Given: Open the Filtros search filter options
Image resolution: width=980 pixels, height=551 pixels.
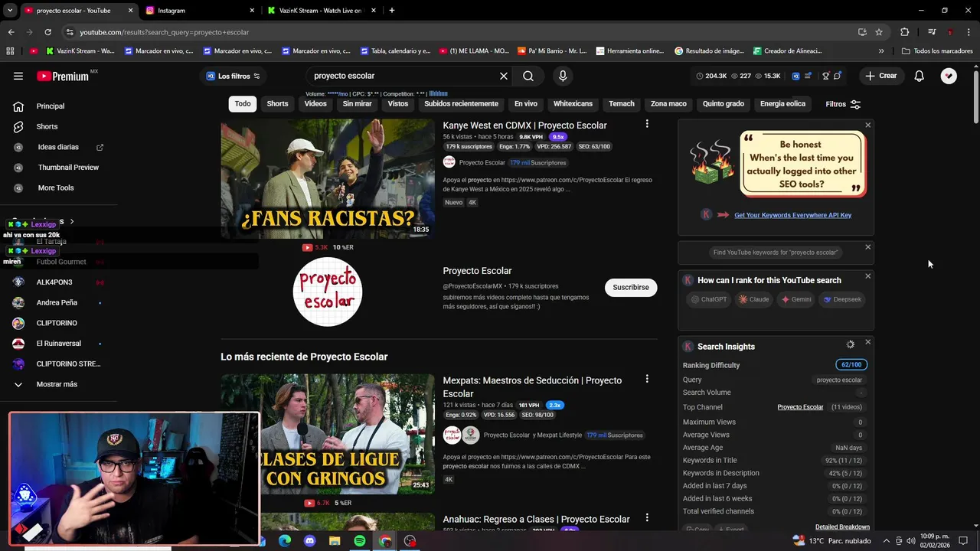Looking at the screenshot, I should [843, 104].
